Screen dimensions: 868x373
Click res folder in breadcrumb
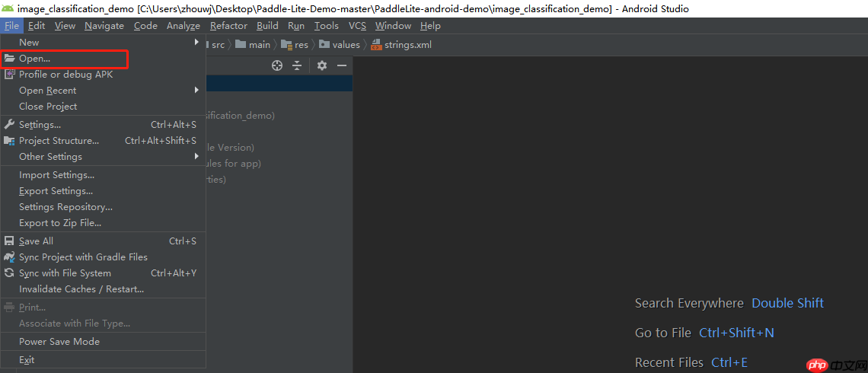click(x=302, y=45)
